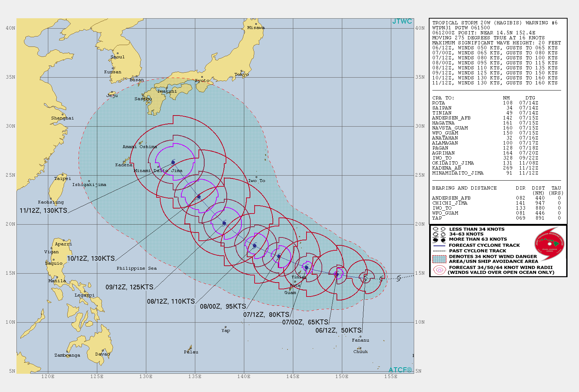Click the '10/12Z, WINDS 130 KTS' warning line
Image resolution: width=579 pixels, height=392 pixels.
click(x=495, y=78)
